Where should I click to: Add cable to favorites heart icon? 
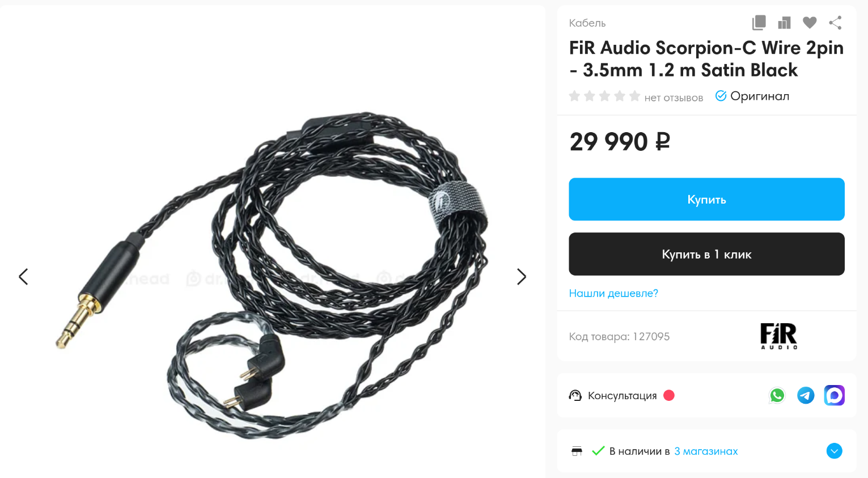tap(810, 23)
